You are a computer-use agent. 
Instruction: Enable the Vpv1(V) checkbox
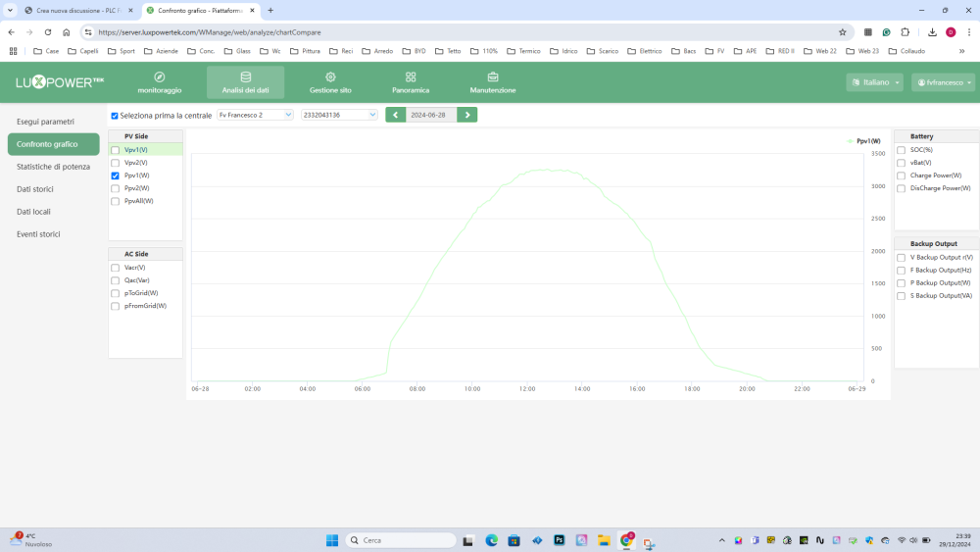tap(116, 150)
